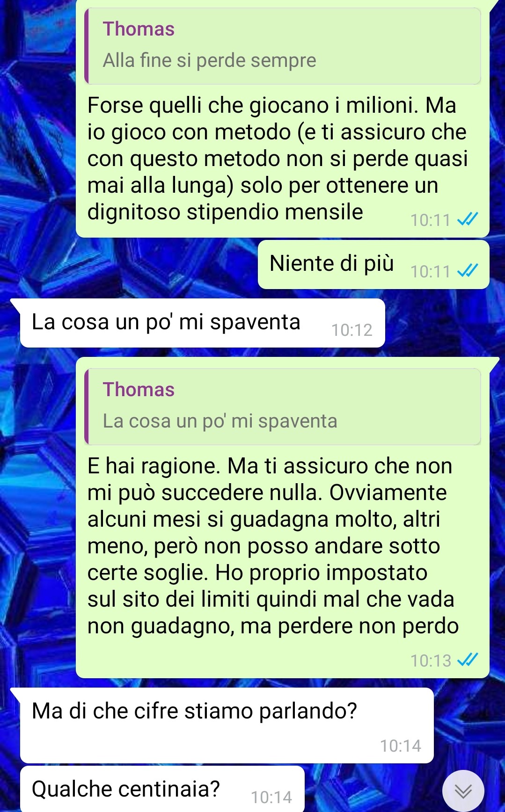Click blue double check next to "Niente di più"
Viewport: 505px width, 812px height.
pyautogui.click(x=468, y=270)
